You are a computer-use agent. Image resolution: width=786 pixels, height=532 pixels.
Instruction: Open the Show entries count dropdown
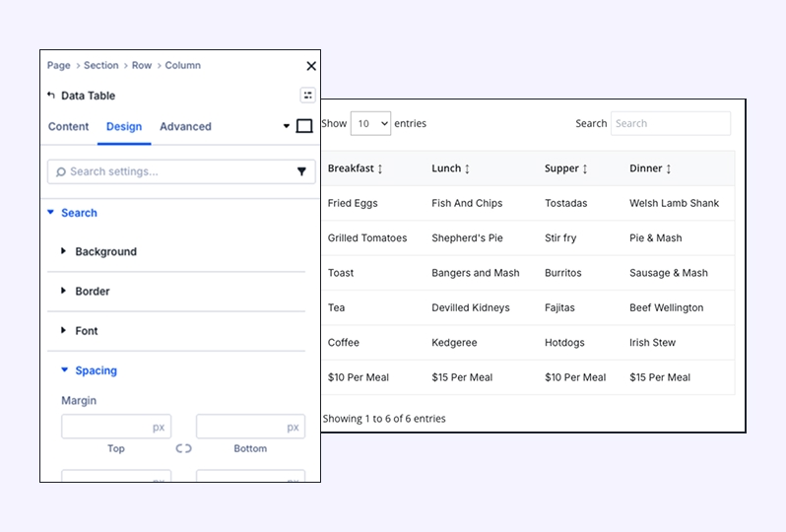[x=370, y=124]
